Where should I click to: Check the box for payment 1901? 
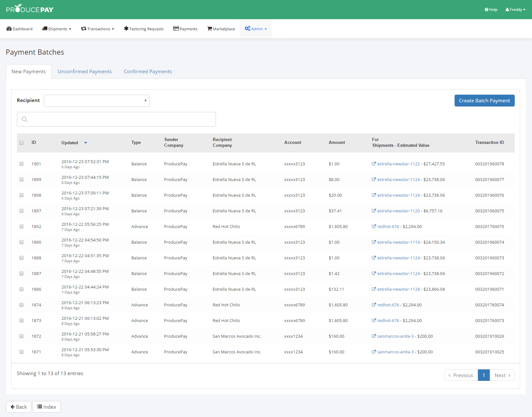pos(21,164)
